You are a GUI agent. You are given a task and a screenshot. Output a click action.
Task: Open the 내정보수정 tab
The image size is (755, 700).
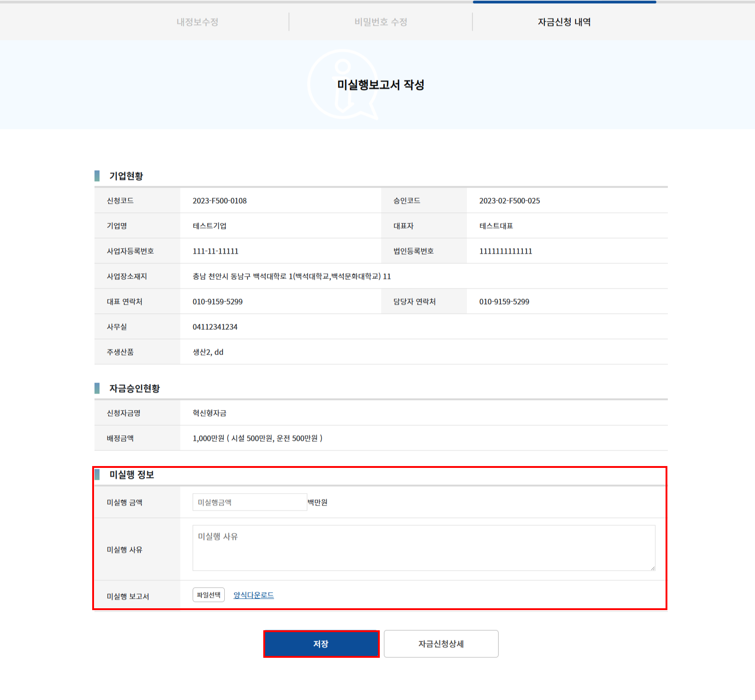(x=197, y=22)
